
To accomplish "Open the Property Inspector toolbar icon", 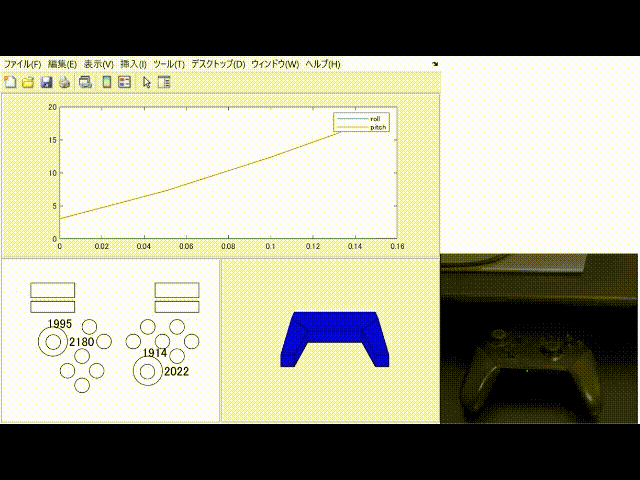I will coord(164,82).
